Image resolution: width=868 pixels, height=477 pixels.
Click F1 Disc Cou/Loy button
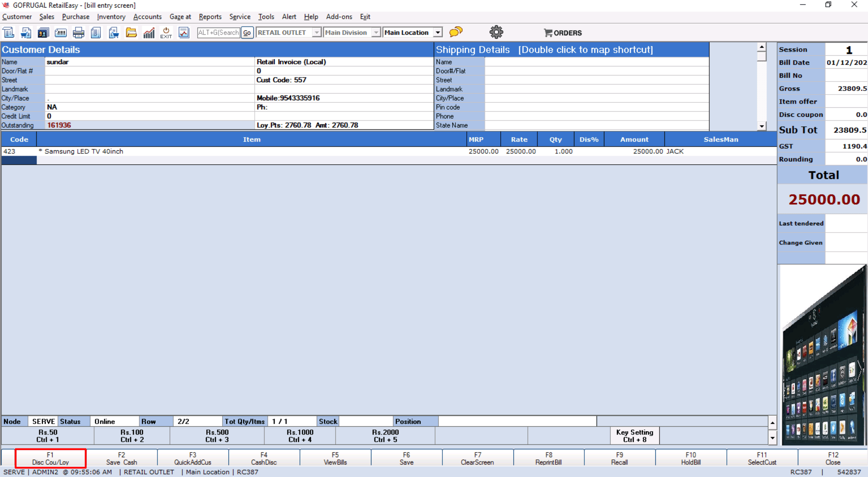[x=51, y=458]
